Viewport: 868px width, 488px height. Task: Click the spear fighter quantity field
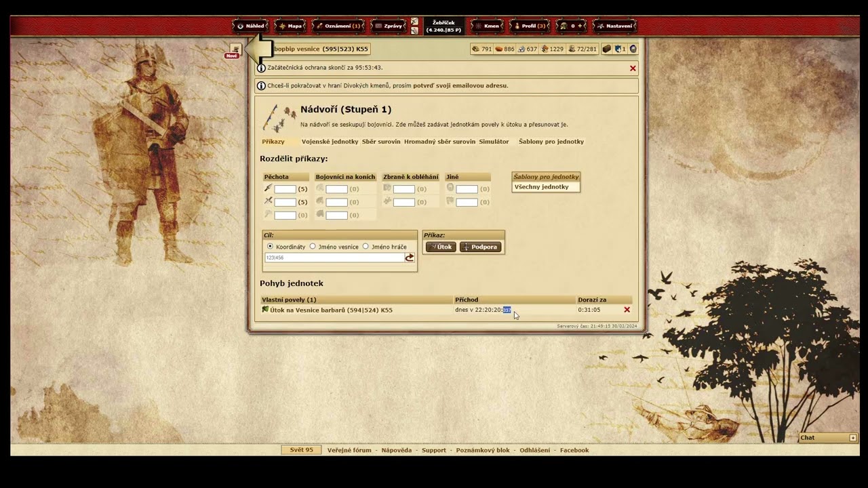click(x=285, y=189)
